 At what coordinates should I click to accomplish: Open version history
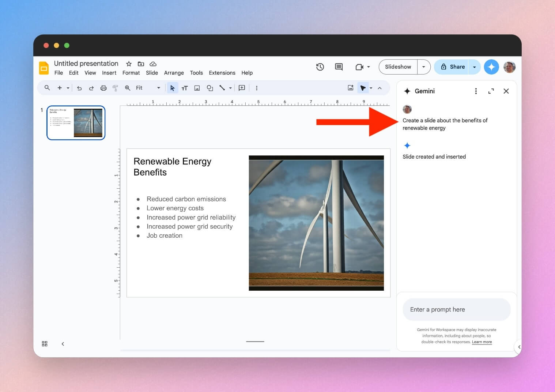click(x=320, y=67)
